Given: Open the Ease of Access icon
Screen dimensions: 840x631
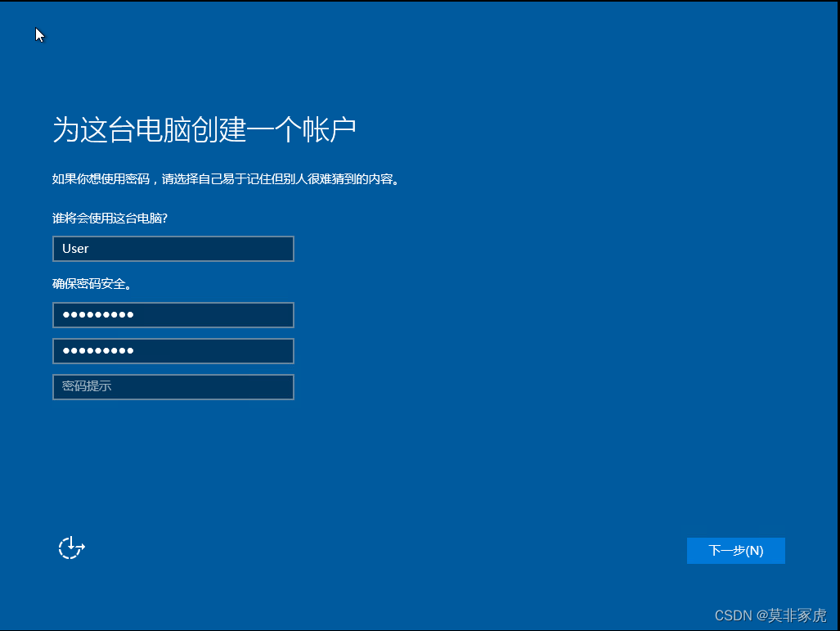Looking at the screenshot, I should (71, 548).
